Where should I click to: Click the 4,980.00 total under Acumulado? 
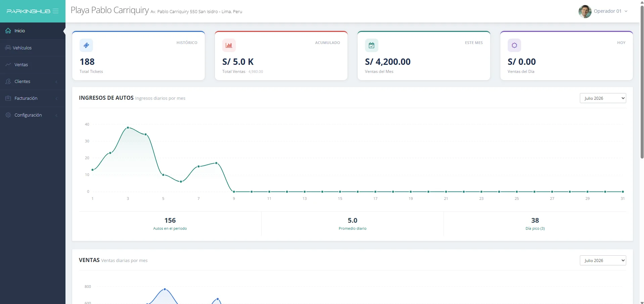(256, 72)
